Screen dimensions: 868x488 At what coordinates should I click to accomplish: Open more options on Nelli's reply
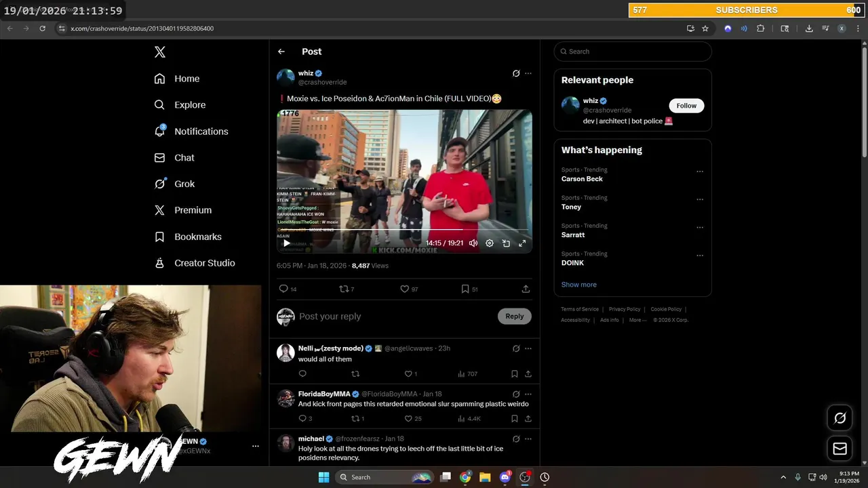click(x=528, y=348)
